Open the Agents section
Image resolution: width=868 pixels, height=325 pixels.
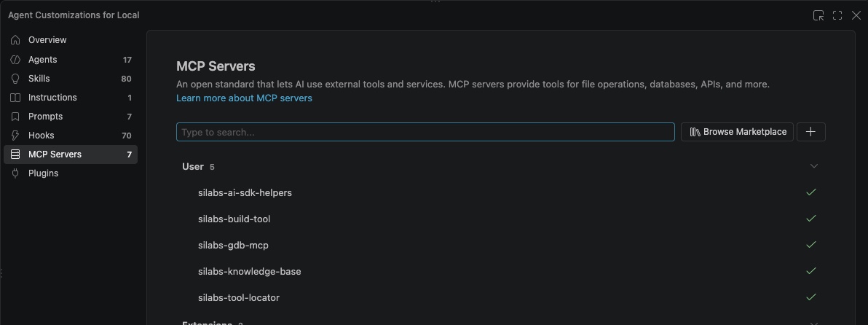(71, 59)
